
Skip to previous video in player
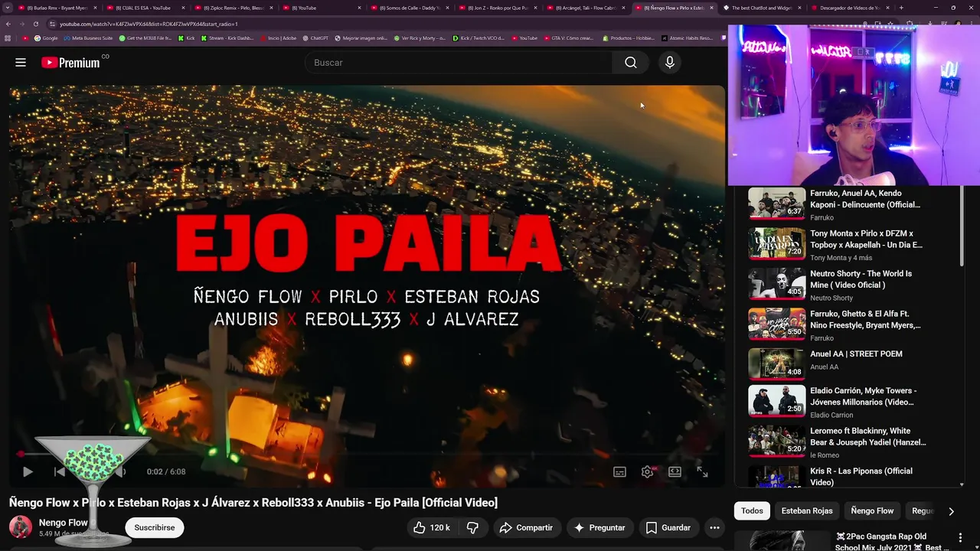[x=60, y=471]
